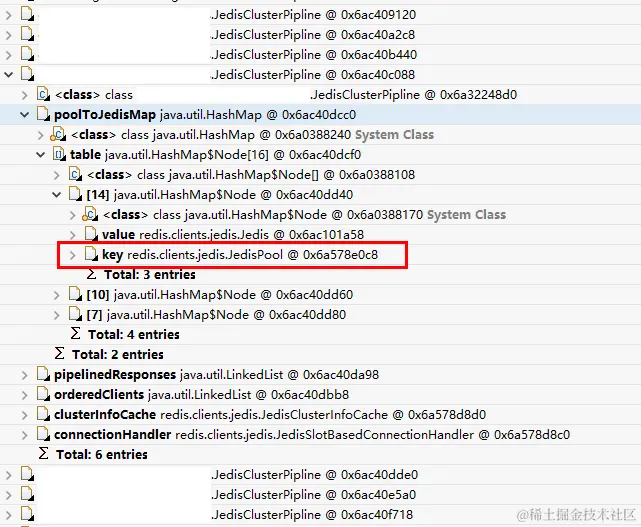641x527 pixels.
Task: Select 'connectionHandler JedisSlotBasedConnectionHandler' row text
Action: (312, 435)
